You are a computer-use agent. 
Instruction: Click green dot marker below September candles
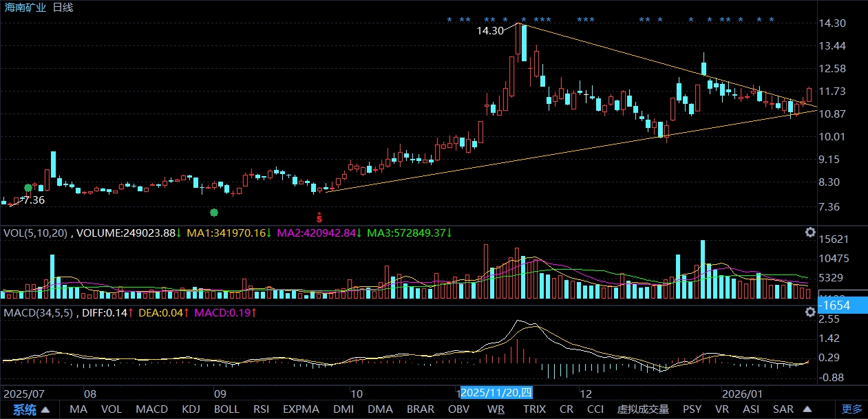point(214,212)
